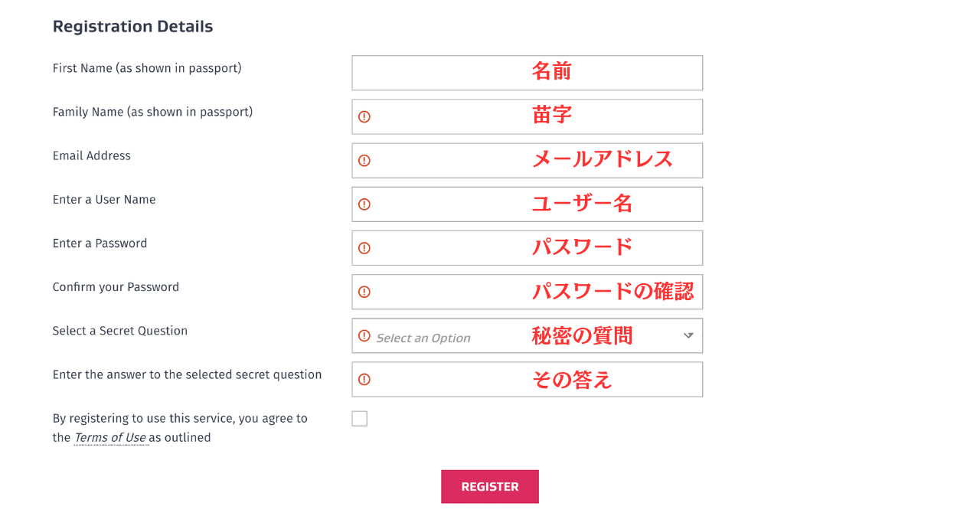This screenshot has width=980, height=513.
Task: Click the error icon in Family Name field
Action: point(364,116)
